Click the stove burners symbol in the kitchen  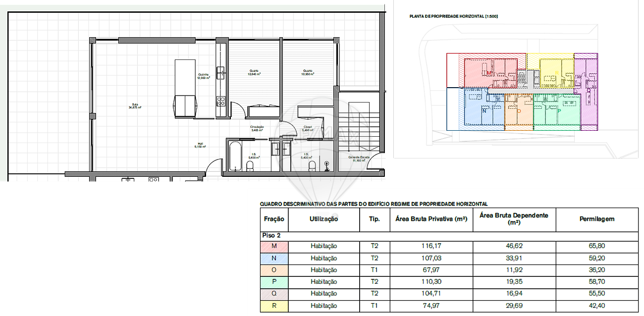[221, 101]
